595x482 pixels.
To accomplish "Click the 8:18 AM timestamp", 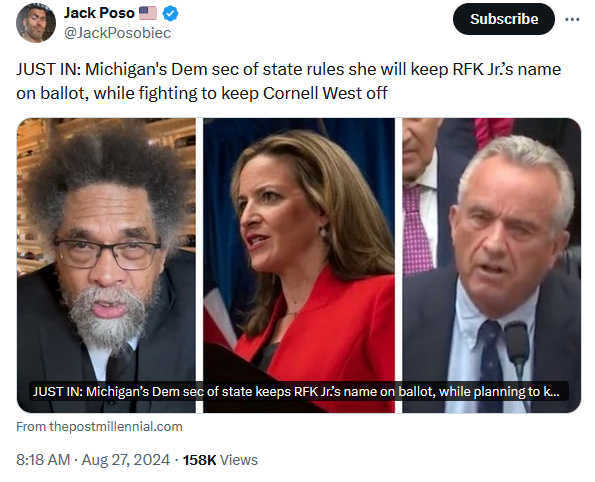I will (x=43, y=460).
